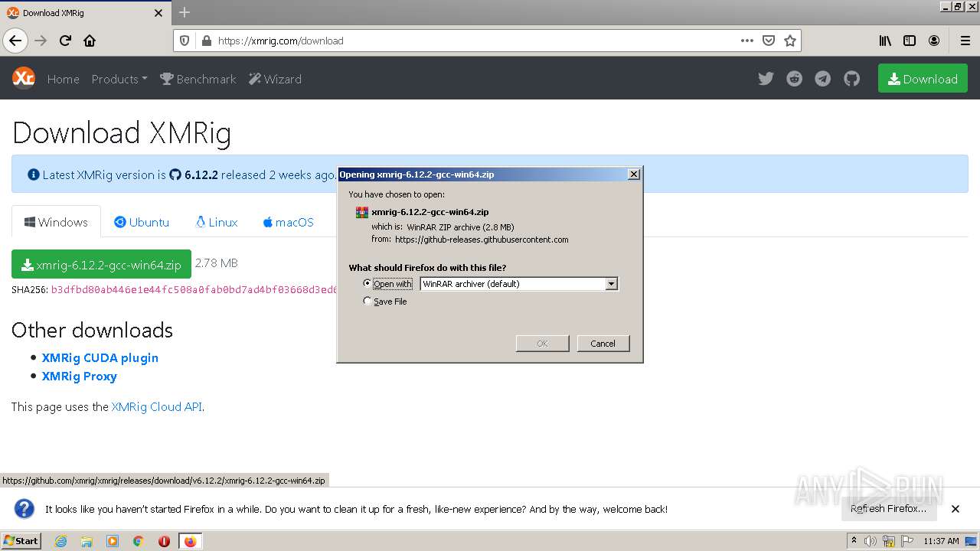View site security padlock info
The height and width of the screenshot is (551, 980).
pos(206,41)
